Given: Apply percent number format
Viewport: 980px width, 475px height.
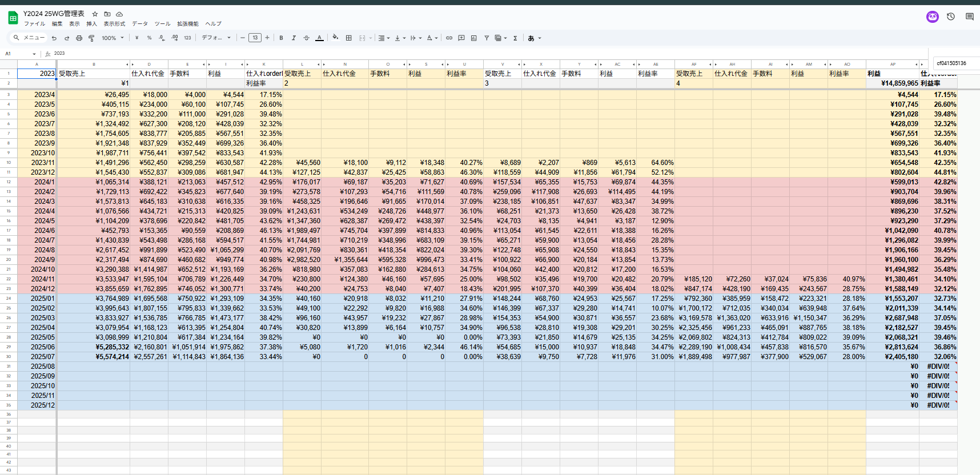Looking at the screenshot, I should (x=149, y=38).
